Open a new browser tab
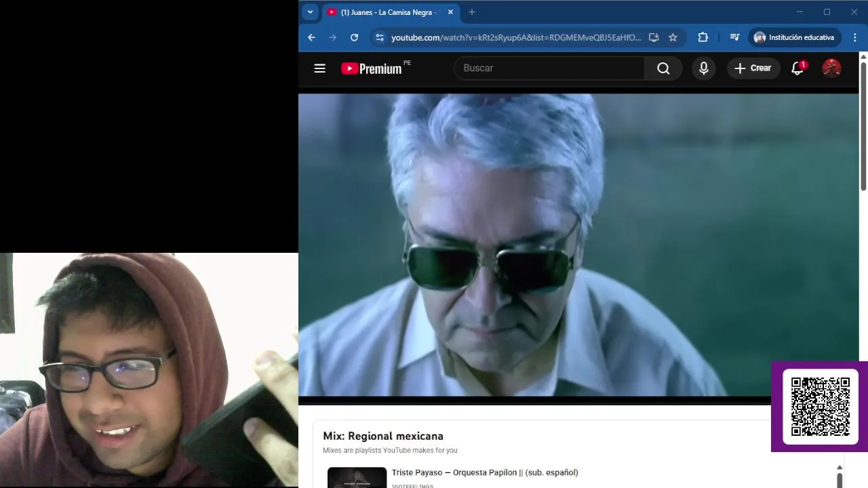This screenshot has width=868, height=488. click(472, 12)
